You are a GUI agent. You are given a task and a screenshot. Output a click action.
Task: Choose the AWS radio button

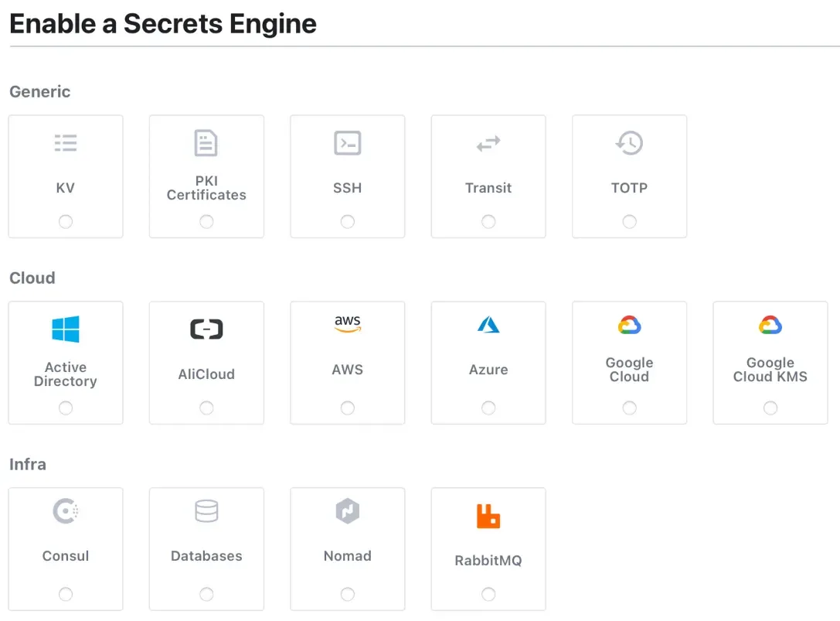point(347,408)
